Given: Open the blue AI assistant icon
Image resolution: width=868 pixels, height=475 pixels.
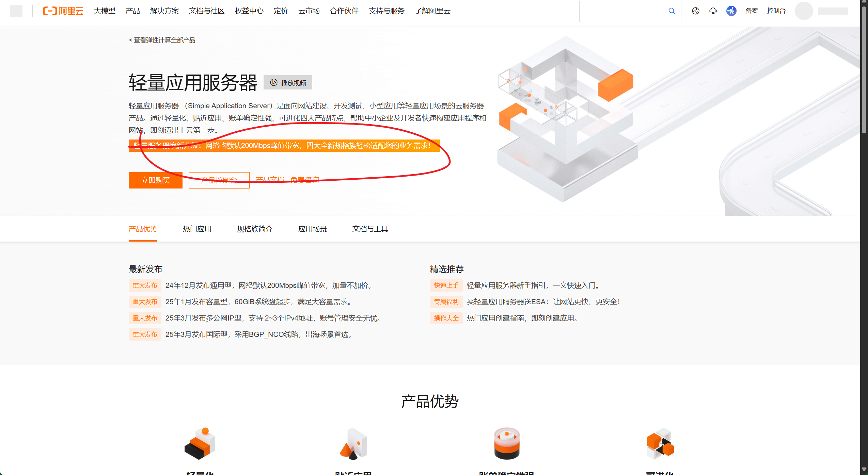Looking at the screenshot, I should tap(731, 11).
